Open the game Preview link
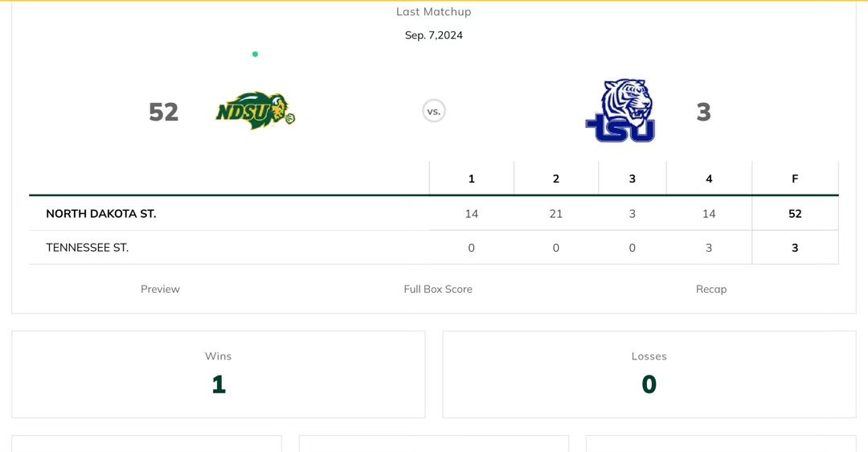Screen dimensions: 868x452 tap(160, 290)
